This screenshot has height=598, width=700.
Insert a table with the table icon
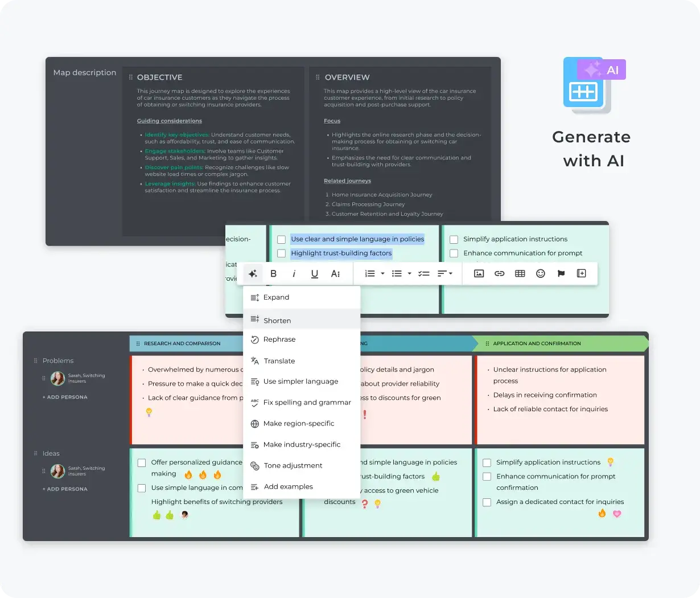[x=520, y=273]
